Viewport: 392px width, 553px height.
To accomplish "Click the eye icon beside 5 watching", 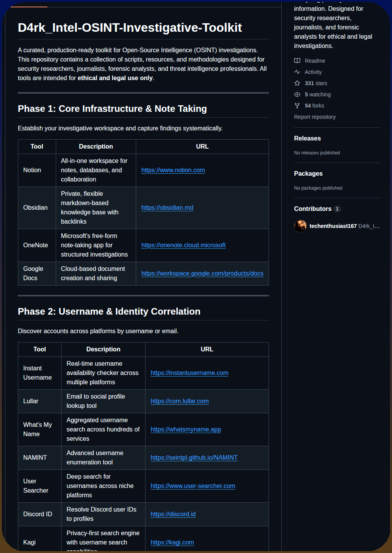I will (297, 94).
